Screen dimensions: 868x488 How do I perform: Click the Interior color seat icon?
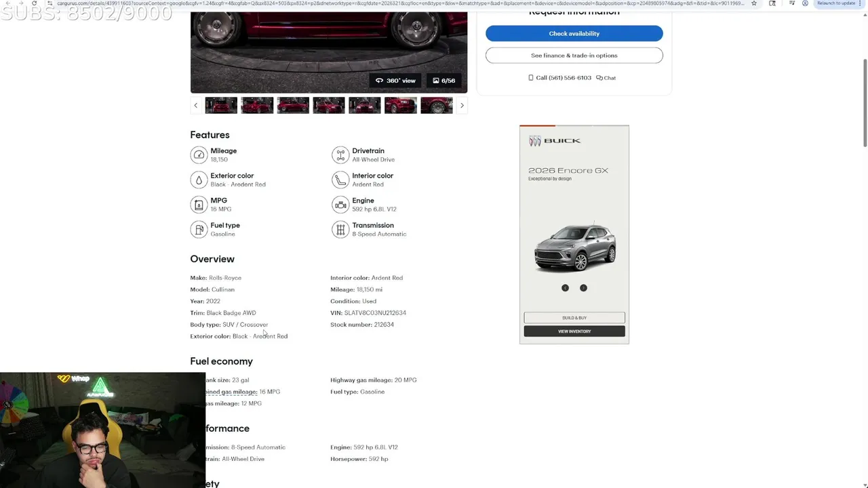340,180
